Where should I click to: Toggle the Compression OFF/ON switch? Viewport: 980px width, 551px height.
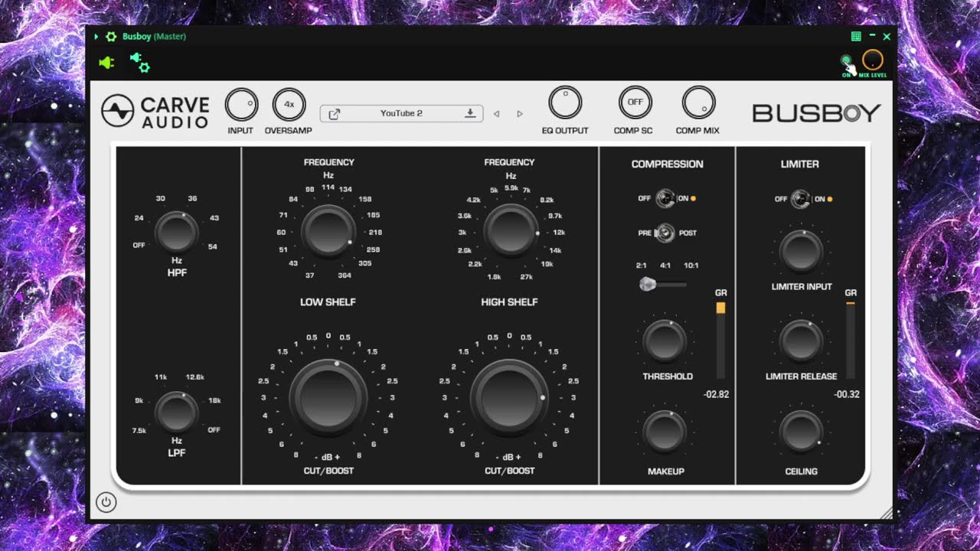pyautogui.click(x=665, y=199)
